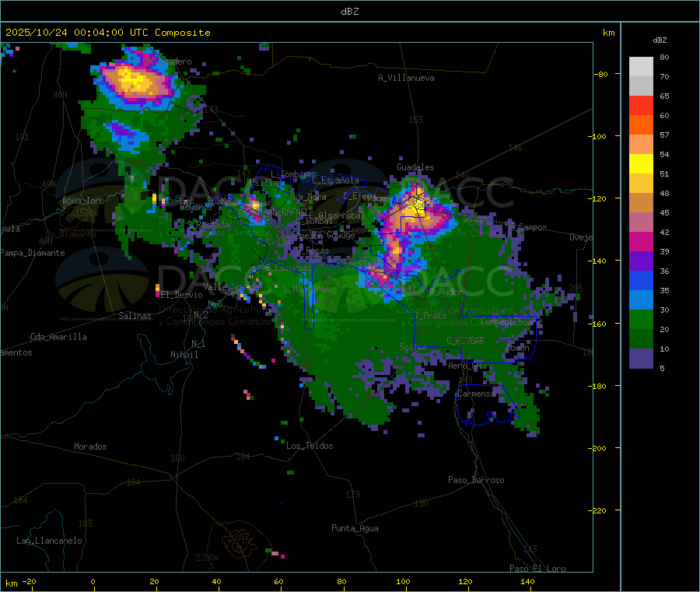Image resolution: width=700 pixels, height=592 pixels.
Task: Click the 48 dBZ tan legend swatch
Action: (641, 203)
